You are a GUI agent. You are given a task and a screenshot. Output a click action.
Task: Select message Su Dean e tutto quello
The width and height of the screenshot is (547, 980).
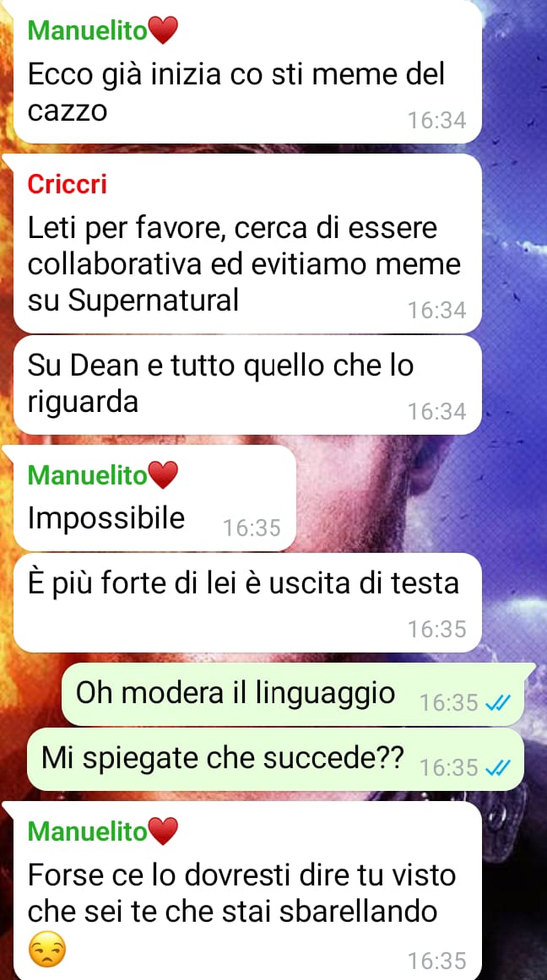coord(247,384)
